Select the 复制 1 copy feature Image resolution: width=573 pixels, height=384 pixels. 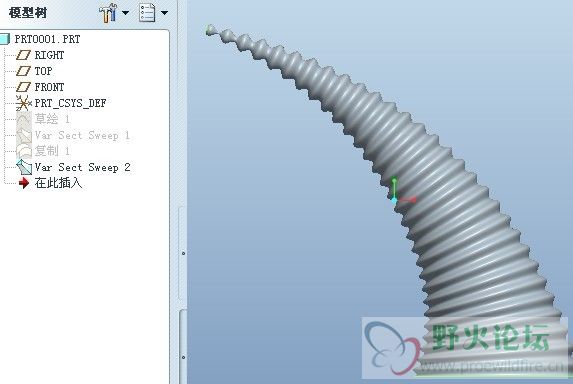(x=52, y=151)
